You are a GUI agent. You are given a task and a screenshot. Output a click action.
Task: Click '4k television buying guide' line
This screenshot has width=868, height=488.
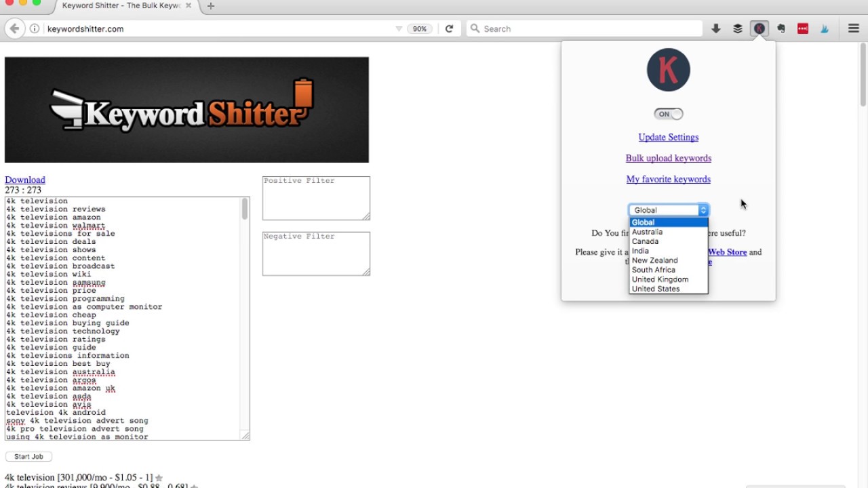click(68, 323)
